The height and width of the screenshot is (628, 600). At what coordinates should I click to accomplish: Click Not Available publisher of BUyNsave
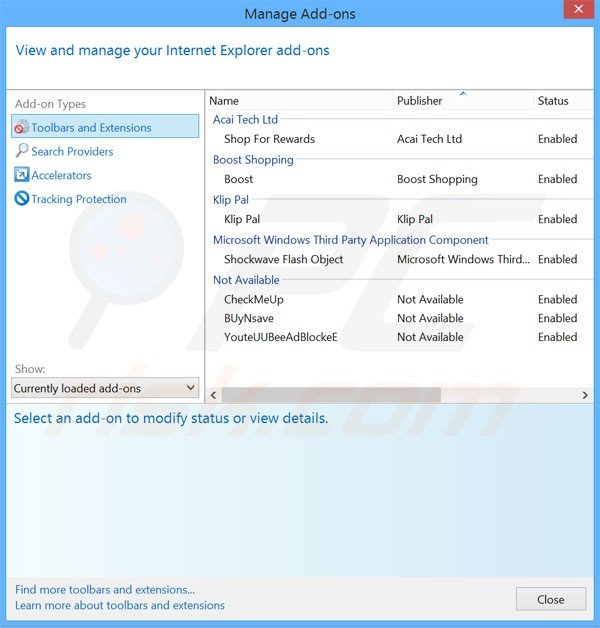click(430, 318)
